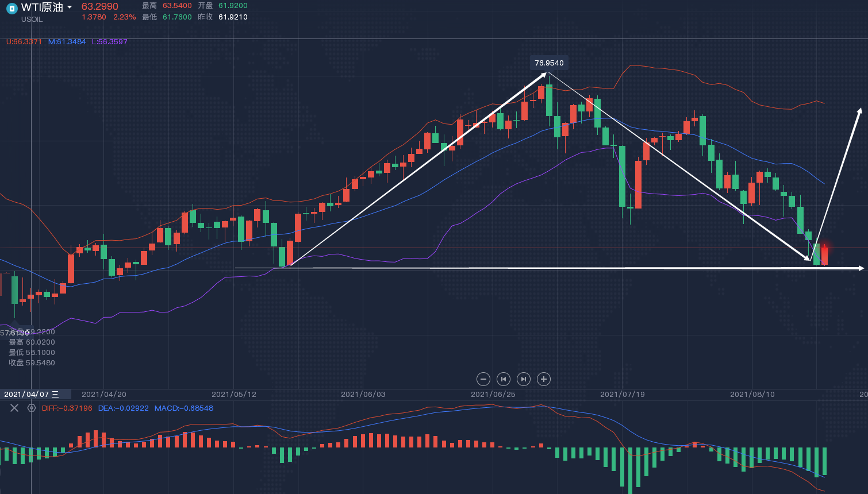Click Bollinger lower band value L:56.3597
The width and height of the screenshot is (868, 494).
[110, 42]
